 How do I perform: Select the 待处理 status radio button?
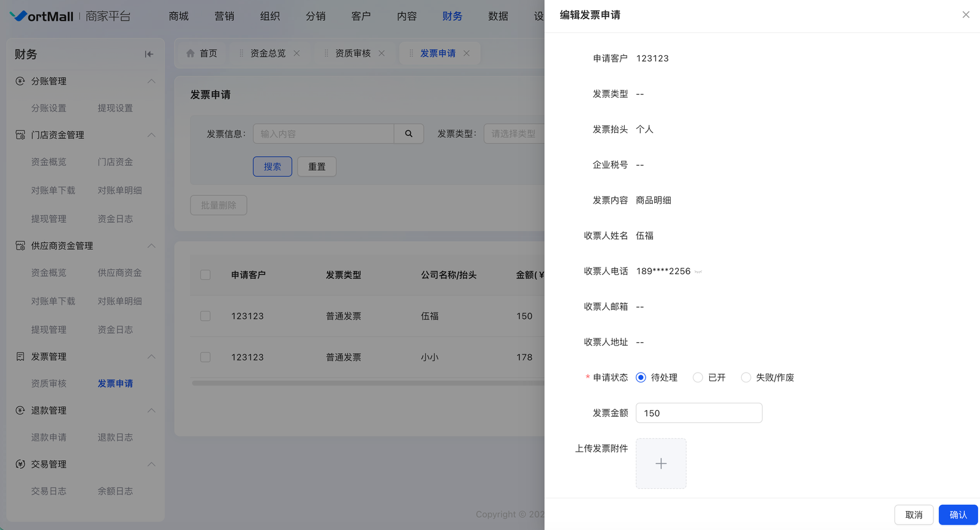click(x=641, y=378)
